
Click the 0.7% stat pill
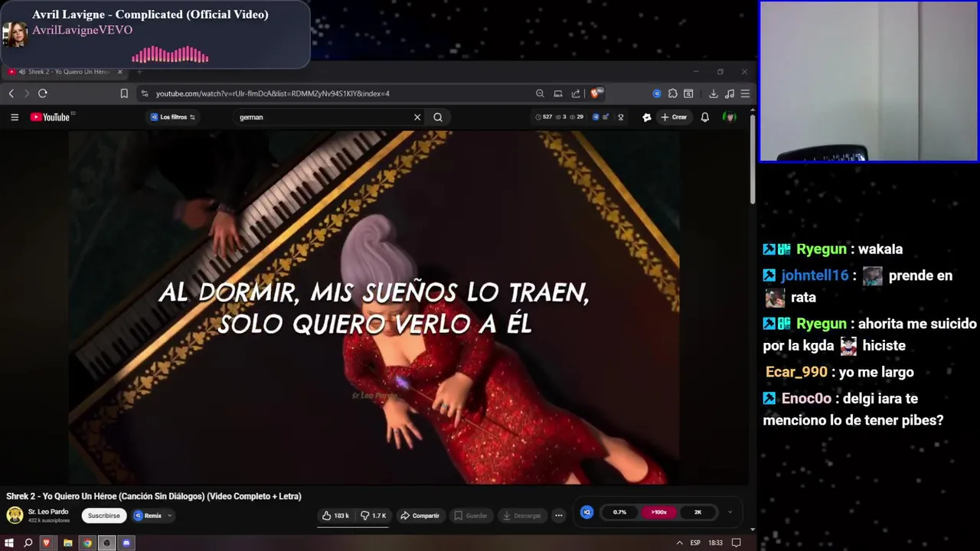coord(620,512)
